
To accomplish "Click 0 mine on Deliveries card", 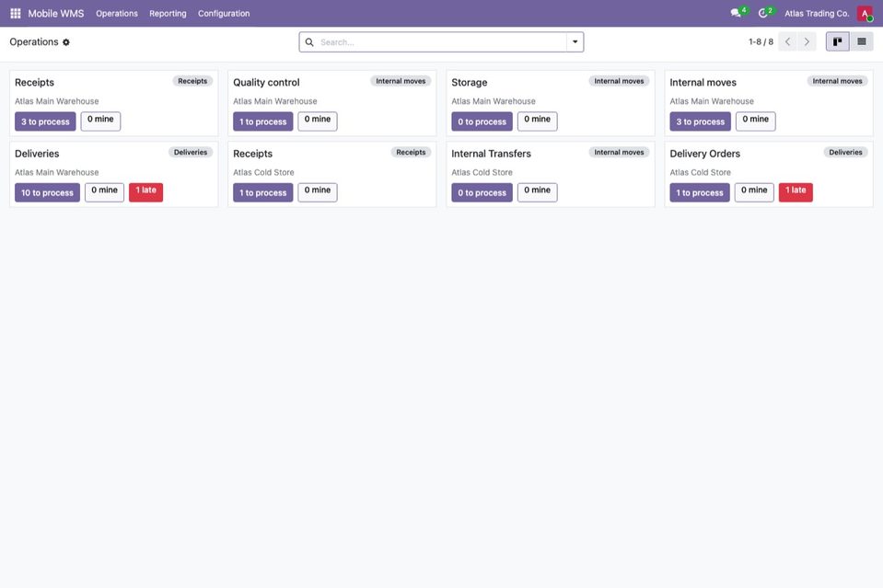I will tap(104, 192).
